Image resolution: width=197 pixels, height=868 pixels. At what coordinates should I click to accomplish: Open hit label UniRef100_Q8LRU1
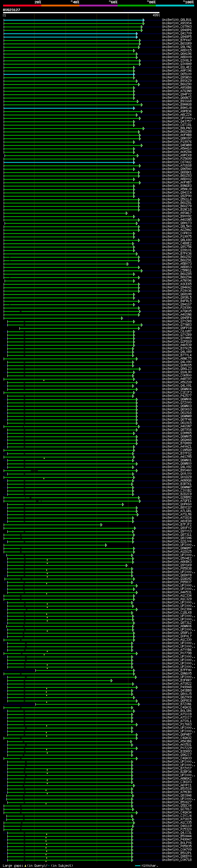177,20
